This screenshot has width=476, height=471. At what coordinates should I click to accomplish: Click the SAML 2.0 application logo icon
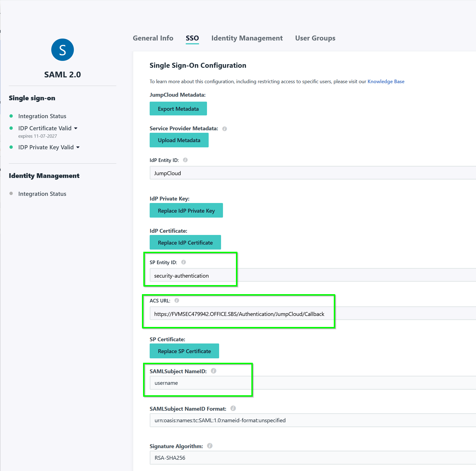click(x=63, y=50)
